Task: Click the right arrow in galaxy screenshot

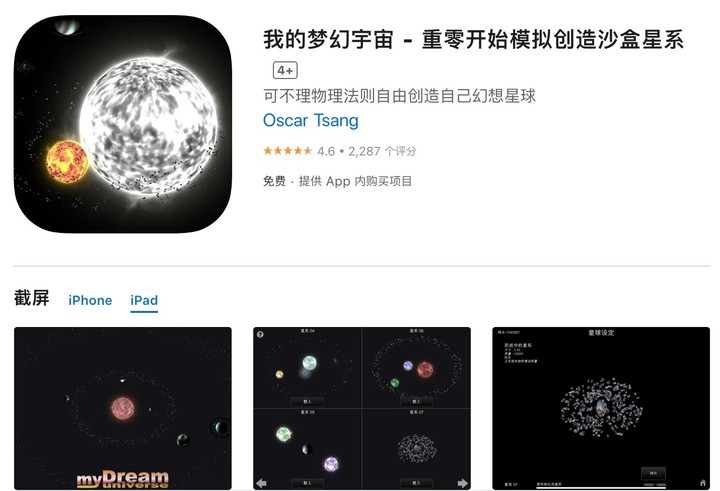Action: (462, 483)
